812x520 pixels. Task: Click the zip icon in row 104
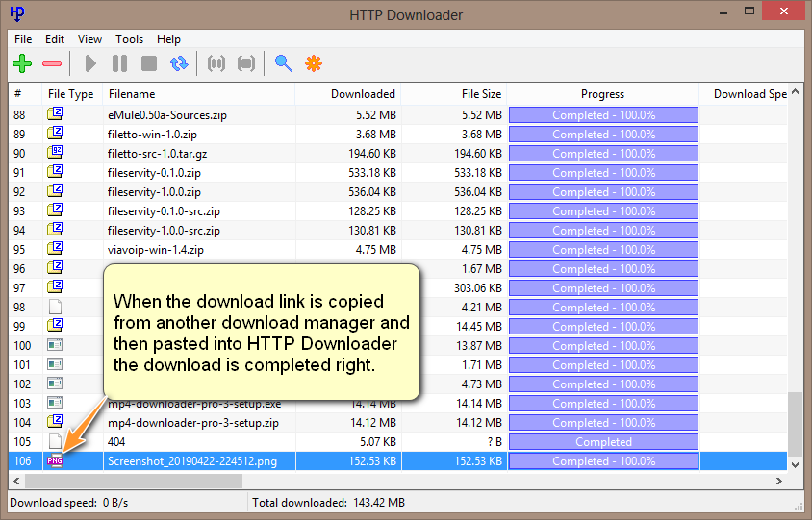pyautogui.click(x=55, y=421)
